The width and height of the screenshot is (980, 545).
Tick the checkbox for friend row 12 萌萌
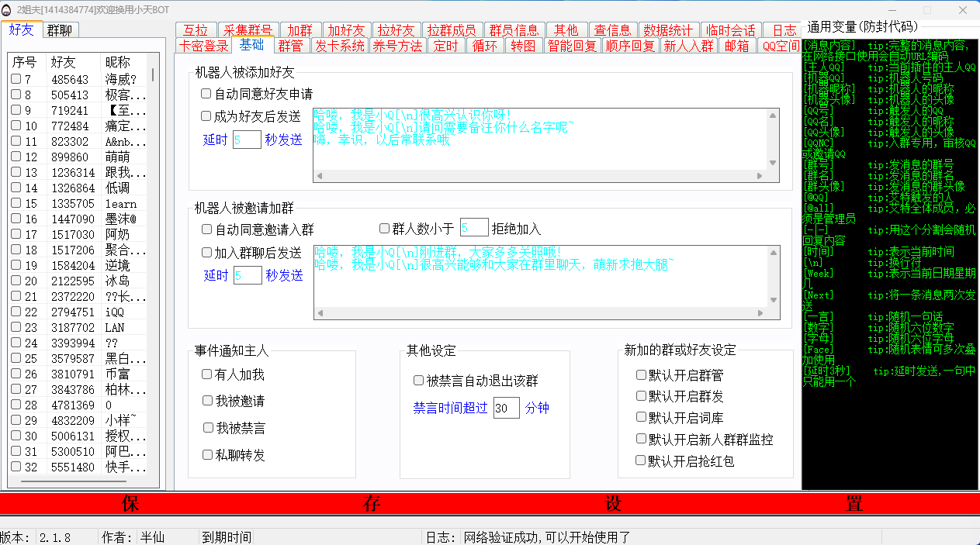[x=16, y=157]
